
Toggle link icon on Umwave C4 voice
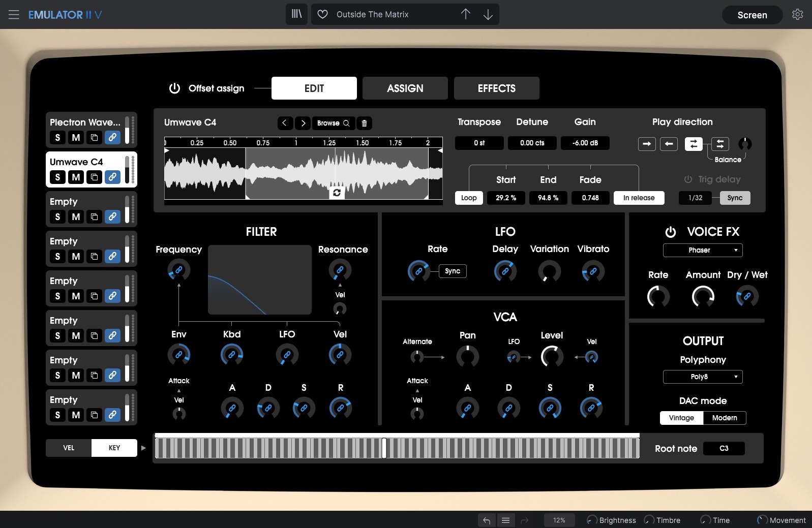coord(112,177)
